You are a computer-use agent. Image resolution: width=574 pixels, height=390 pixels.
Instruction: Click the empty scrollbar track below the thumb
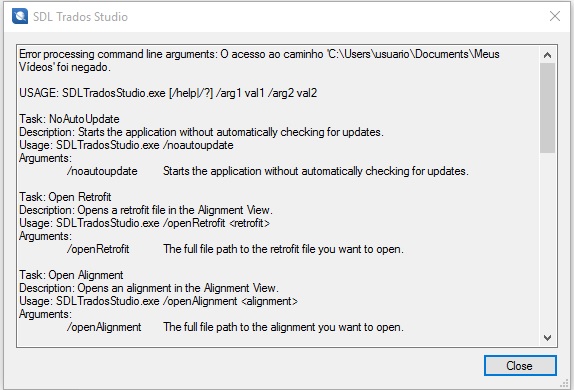[547, 241]
